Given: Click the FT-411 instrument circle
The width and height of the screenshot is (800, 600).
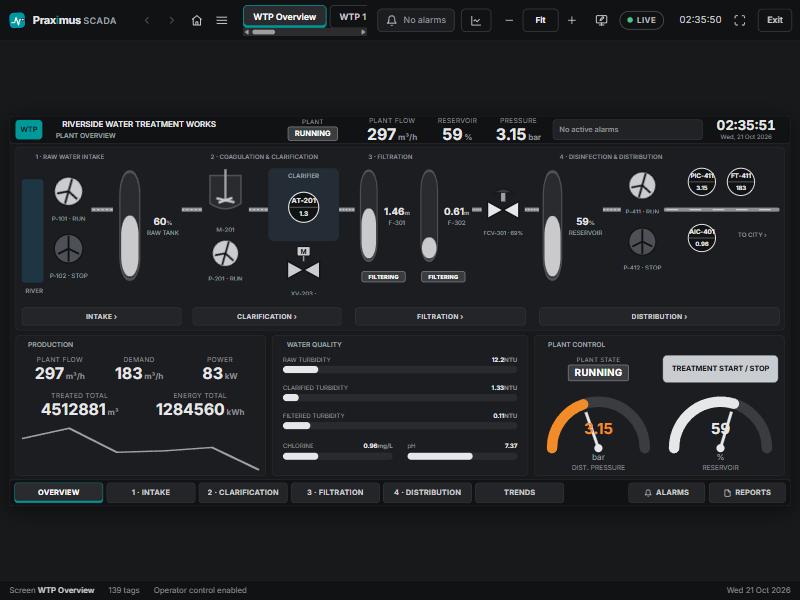Looking at the screenshot, I should tap(741, 182).
